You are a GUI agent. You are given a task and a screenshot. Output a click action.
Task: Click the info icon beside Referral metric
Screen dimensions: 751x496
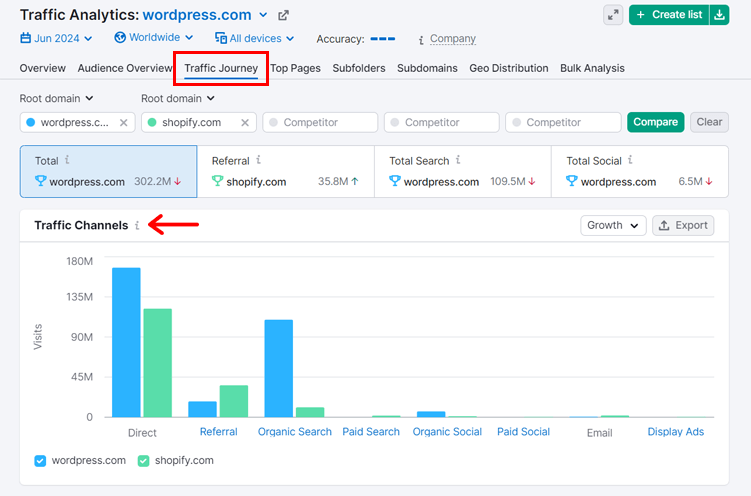258,159
